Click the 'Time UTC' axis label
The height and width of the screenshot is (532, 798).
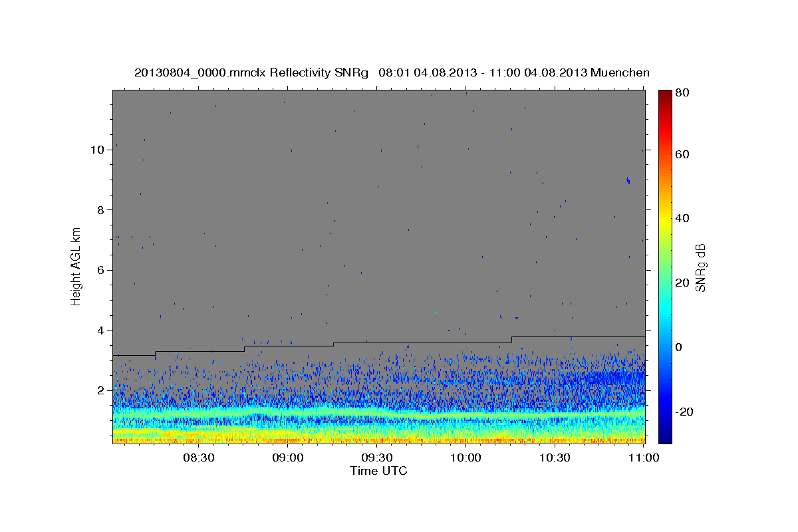(x=378, y=471)
